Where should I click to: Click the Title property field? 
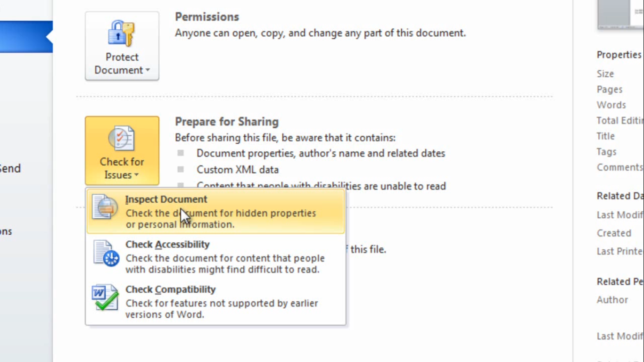click(606, 136)
